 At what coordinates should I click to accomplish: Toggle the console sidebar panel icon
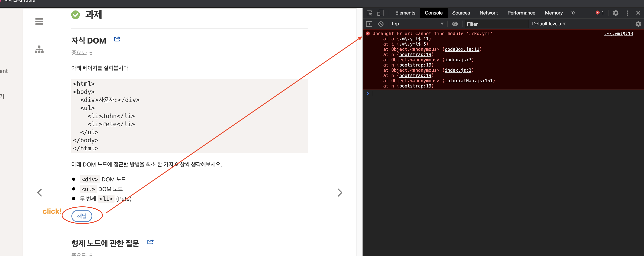(x=369, y=24)
